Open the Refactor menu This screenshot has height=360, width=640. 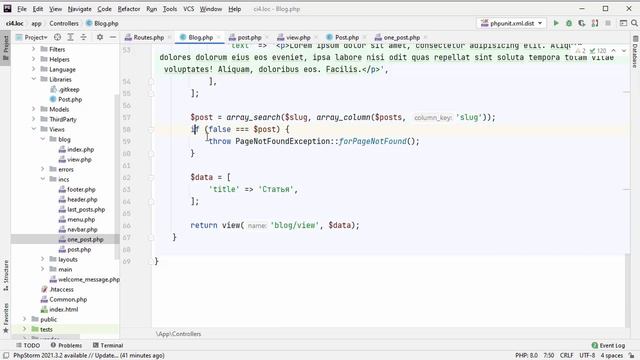[129, 9]
